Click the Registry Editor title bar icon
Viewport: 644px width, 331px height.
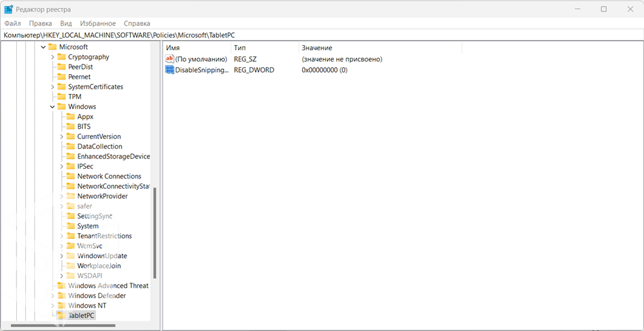(8, 9)
